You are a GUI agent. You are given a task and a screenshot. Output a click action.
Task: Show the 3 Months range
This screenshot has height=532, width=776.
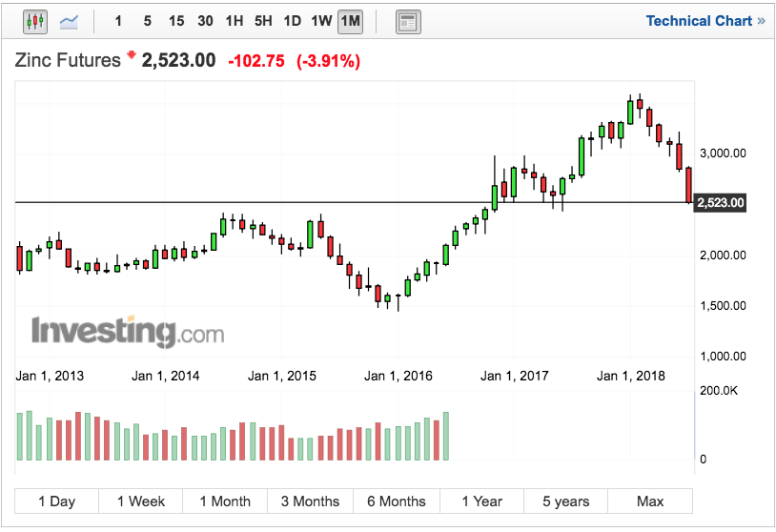310,501
